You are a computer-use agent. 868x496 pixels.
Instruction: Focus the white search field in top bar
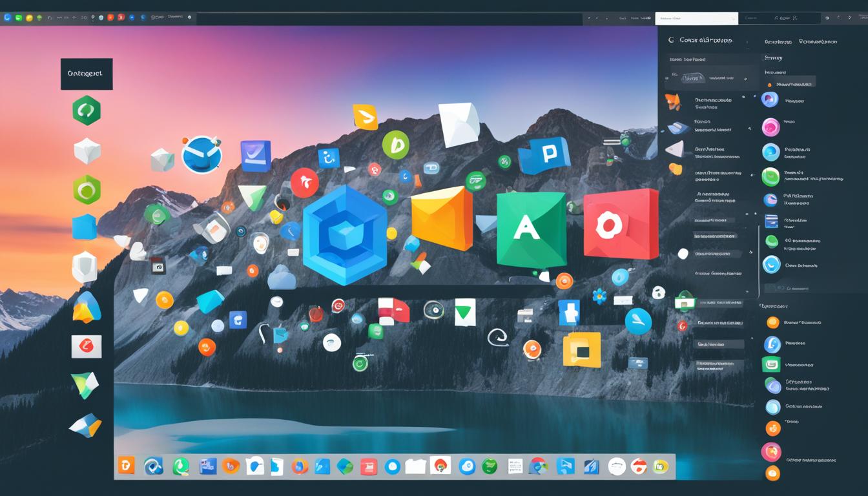[x=696, y=18]
